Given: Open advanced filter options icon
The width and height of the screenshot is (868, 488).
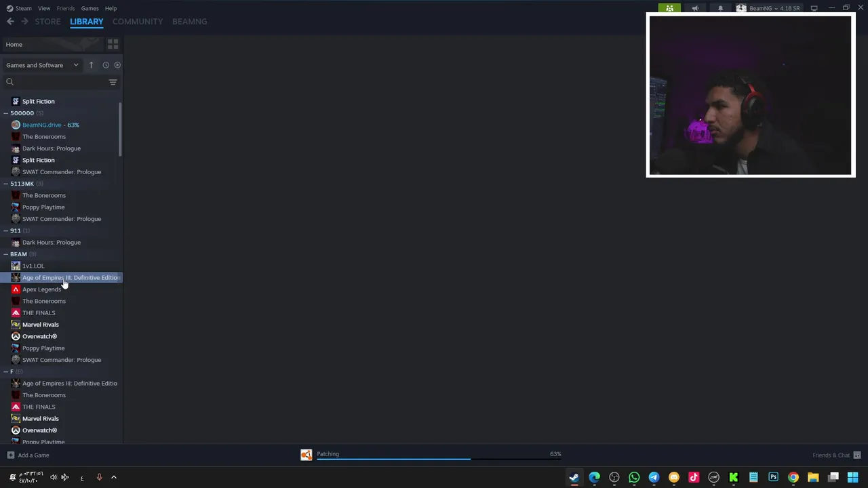Looking at the screenshot, I should point(113,82).
